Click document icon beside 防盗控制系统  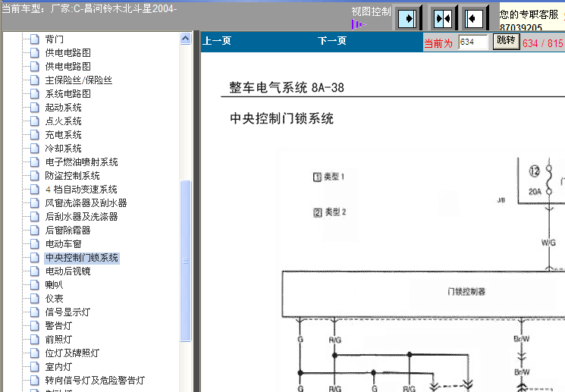point(35,175)
